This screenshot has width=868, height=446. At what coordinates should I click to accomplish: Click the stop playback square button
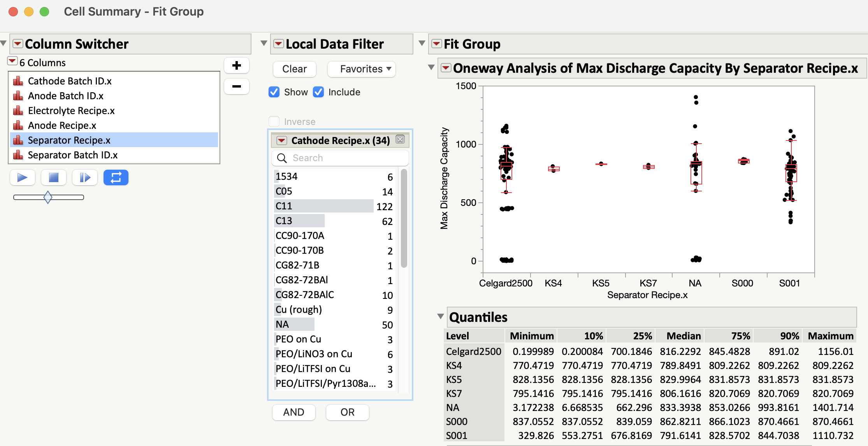tap(54, 178)
